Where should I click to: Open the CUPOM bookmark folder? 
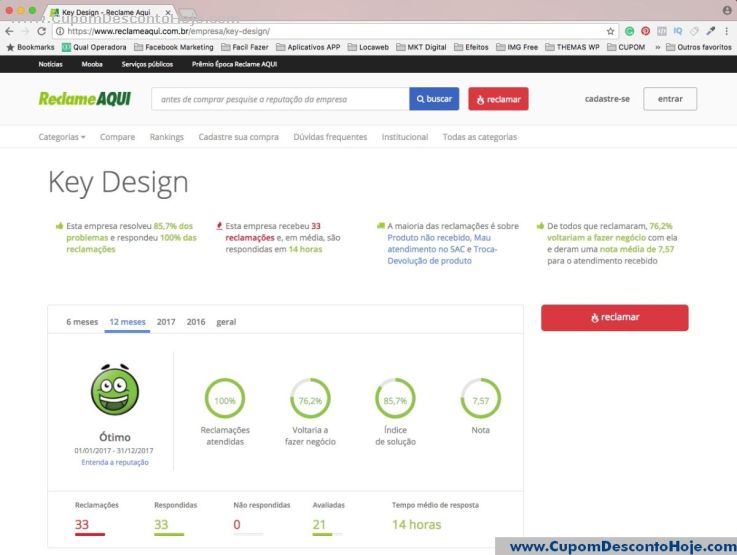[x=626, y=47]
